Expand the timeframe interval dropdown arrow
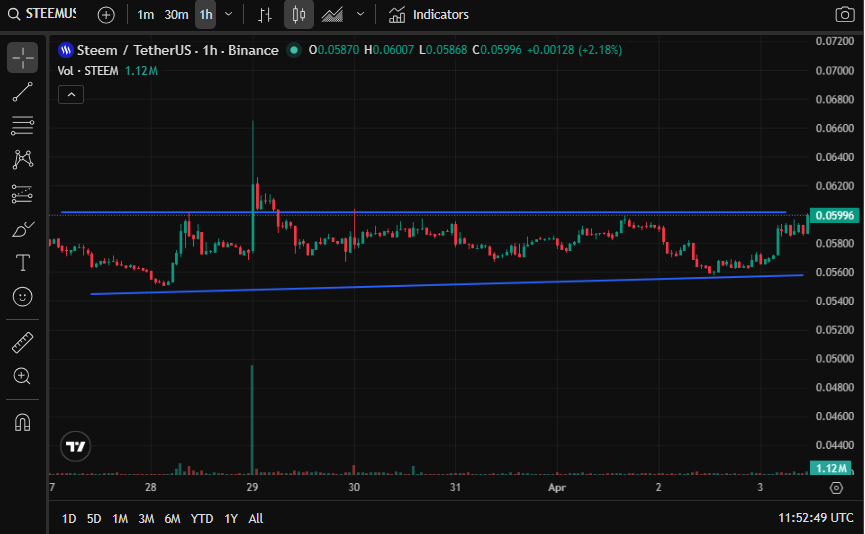Viewport: 865px width, 534px height. coord(228,15)
